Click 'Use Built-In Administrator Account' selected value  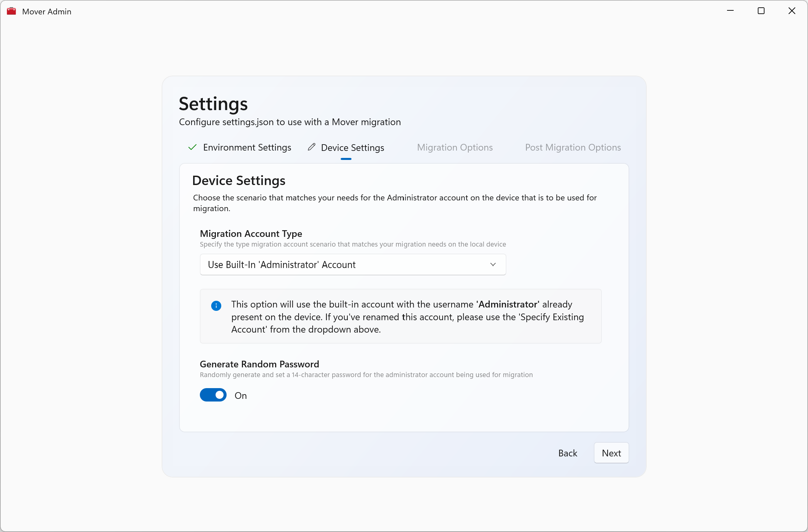pos(281,265)
